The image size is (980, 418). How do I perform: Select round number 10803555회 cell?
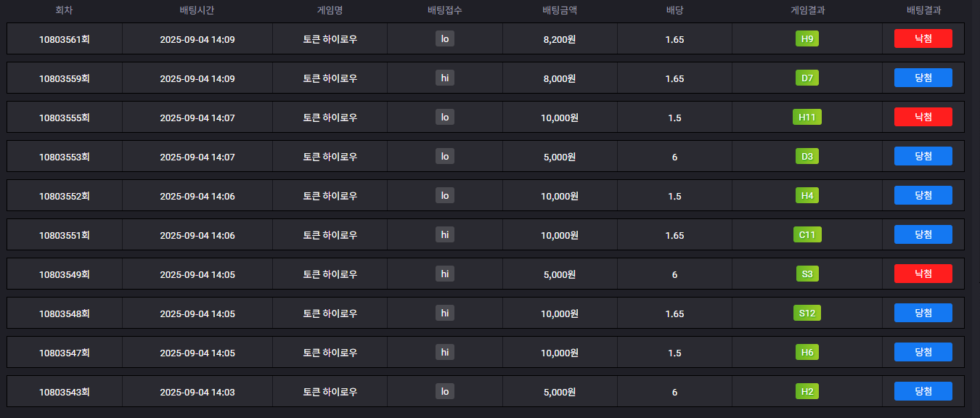65,117
